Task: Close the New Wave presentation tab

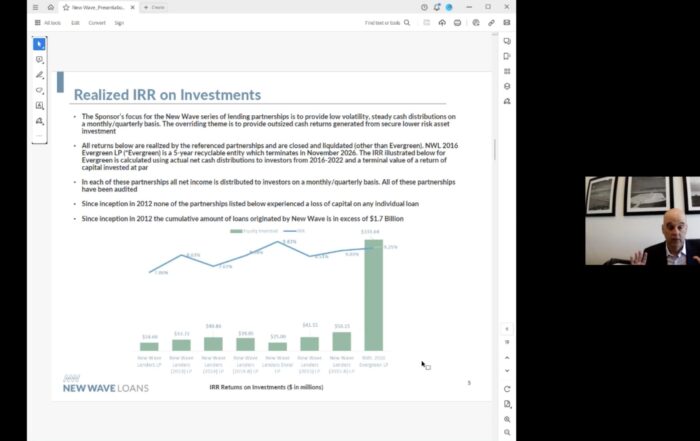Action: (132, 7)
